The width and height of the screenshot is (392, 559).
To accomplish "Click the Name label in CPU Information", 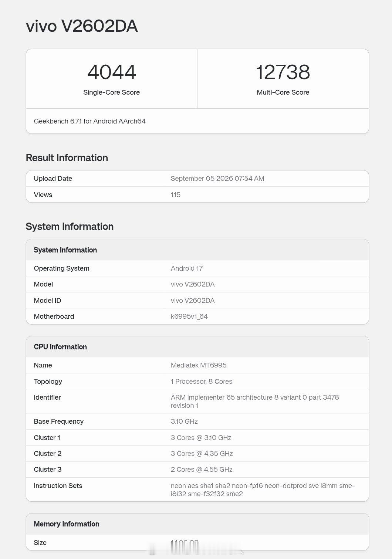I will click(x=43, y=365).
